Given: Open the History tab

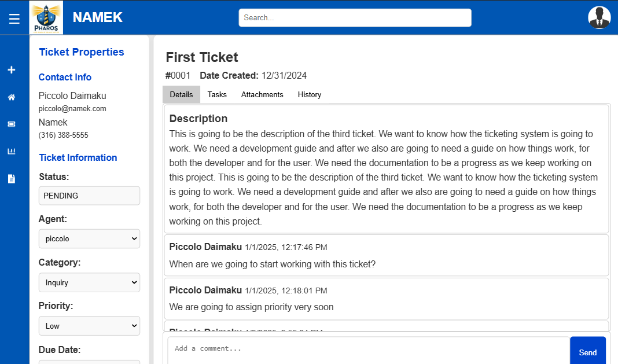Looking at the screenshot, I should tap(310, 94).
